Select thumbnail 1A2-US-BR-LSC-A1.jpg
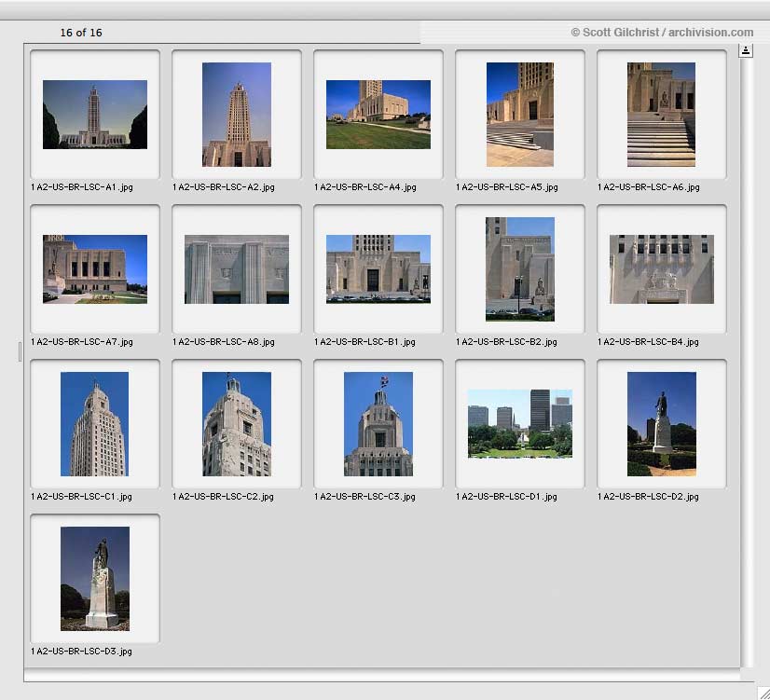The height and width of the screenshot is (700, 770). click(95, 115)
